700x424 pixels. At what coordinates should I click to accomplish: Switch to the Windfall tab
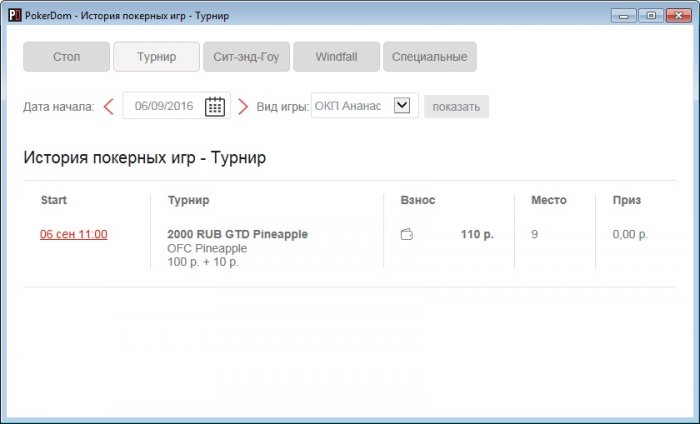tap(336, 57)
